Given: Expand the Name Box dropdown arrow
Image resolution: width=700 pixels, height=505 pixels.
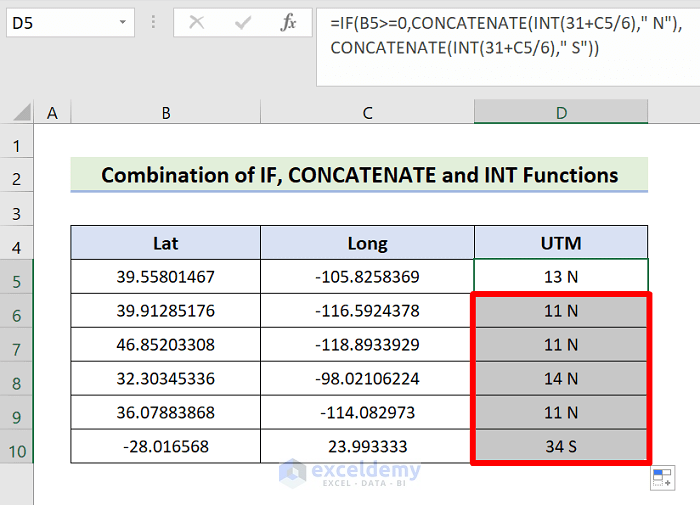Looking at the screenshot, I should (x=122, y=23).
